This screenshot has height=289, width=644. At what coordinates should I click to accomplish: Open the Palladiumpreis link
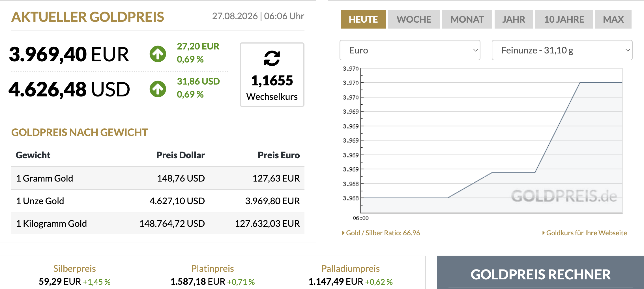351,268
